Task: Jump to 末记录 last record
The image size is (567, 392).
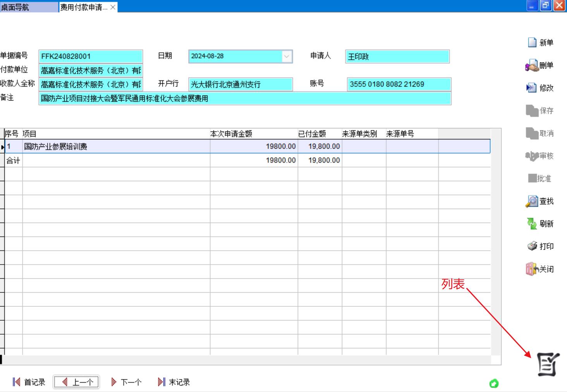Action: [x=174, y=382]
